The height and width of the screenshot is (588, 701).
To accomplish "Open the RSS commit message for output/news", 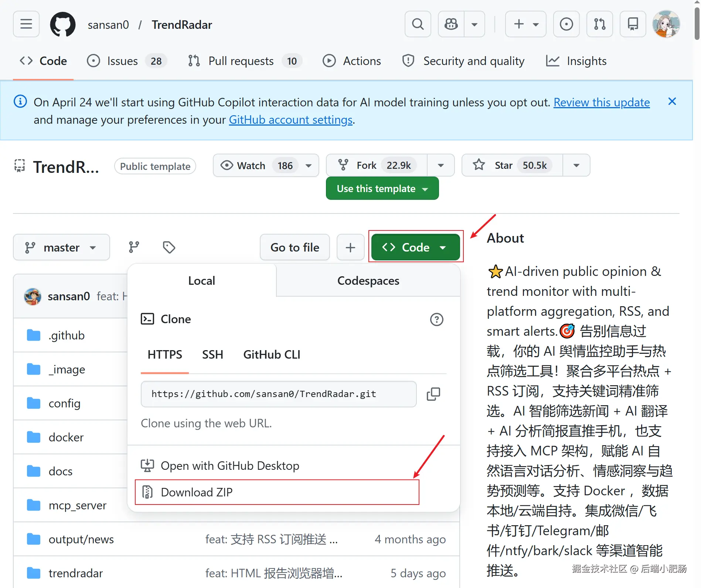I will coord(272,539).
